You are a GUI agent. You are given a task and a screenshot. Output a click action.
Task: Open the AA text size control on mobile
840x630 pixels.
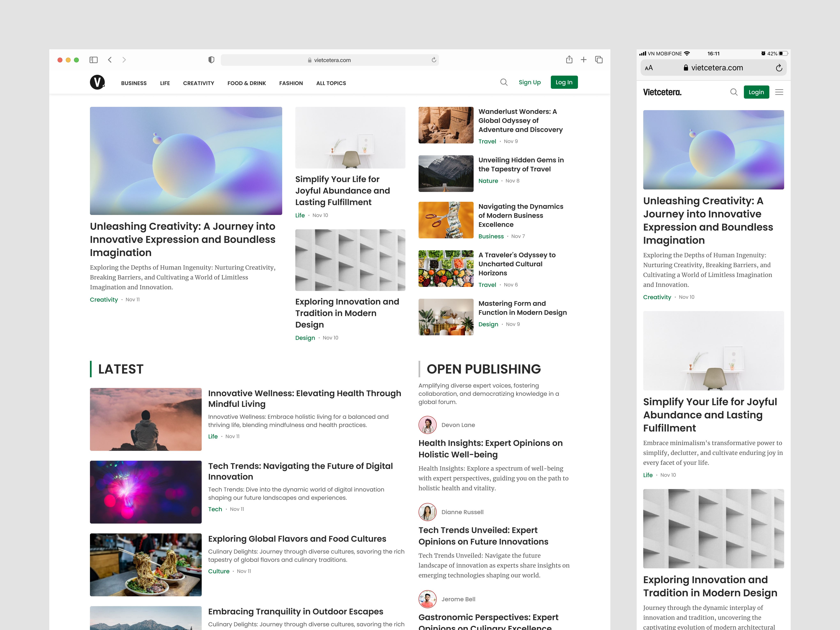tap(649, 67)
